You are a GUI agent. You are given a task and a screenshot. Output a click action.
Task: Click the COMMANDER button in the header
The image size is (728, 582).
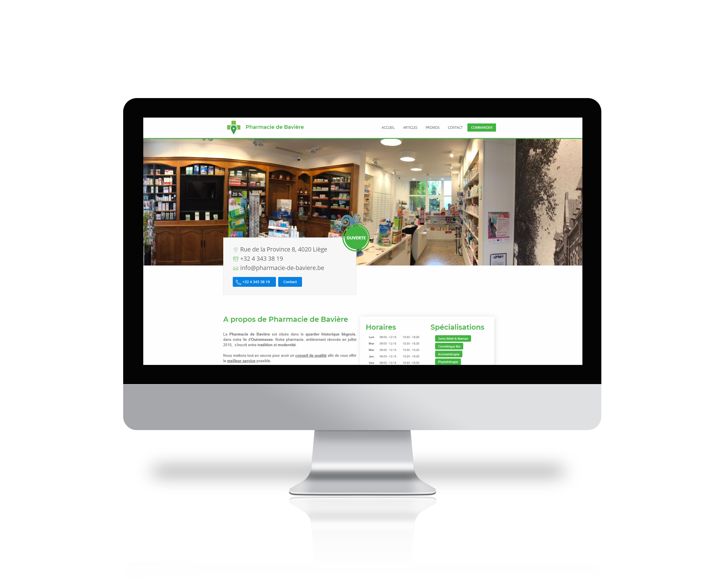coord(481,127)
